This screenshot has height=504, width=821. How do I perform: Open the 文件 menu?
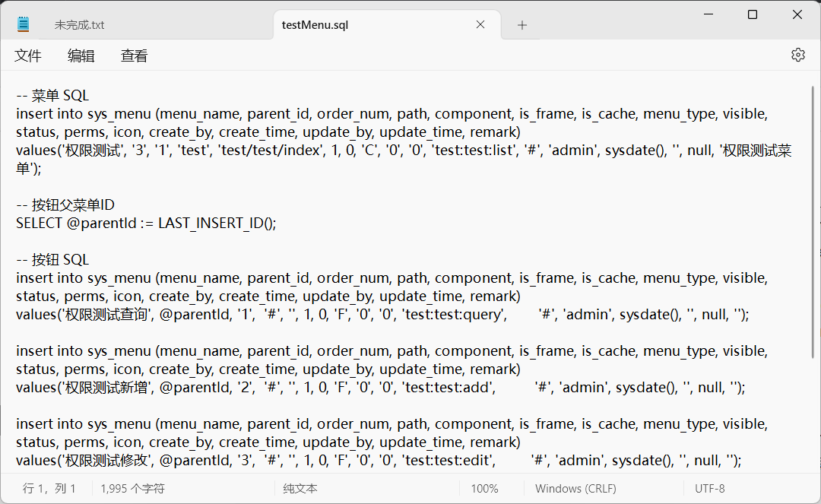pos(28,55)
